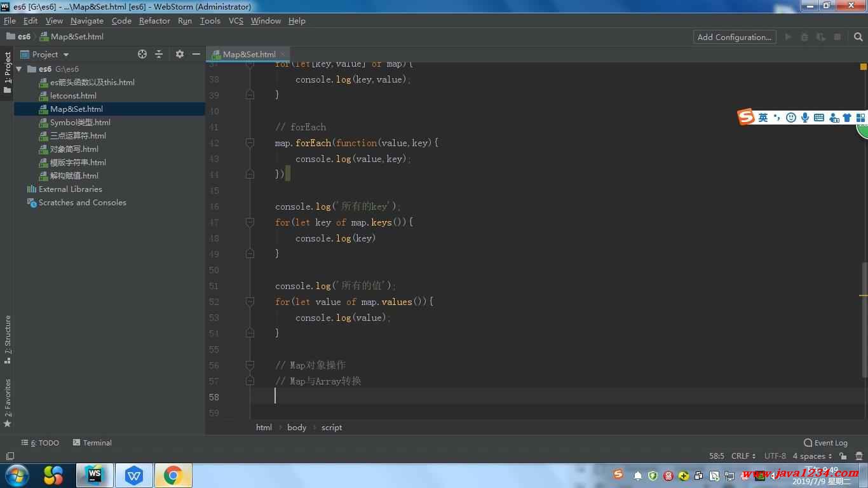868x488 pixels.
Task: Click the 58:5 cursor position indicator
Action: (717, 456)
